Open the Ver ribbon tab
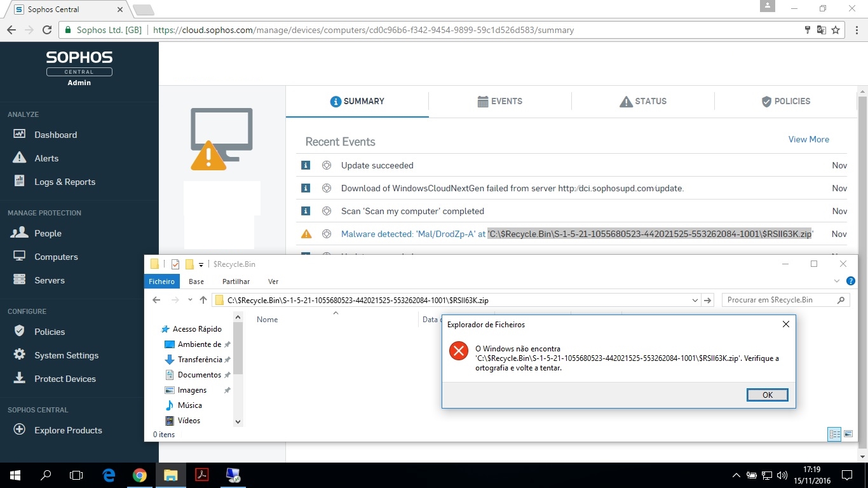The height and width of the screenshot is (488, 868). tap(273, 281)
